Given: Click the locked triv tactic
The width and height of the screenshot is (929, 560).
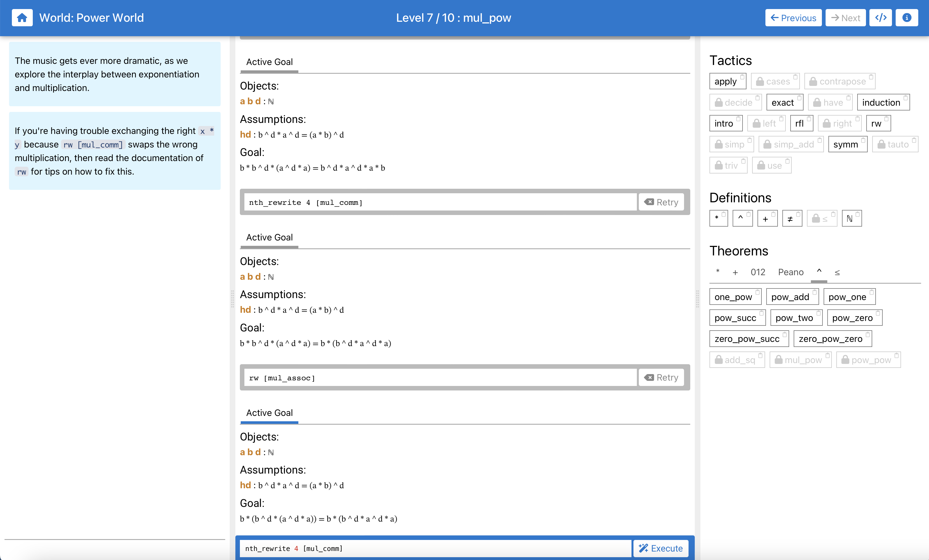Looking at the screenshot, I should click(728, 166).
